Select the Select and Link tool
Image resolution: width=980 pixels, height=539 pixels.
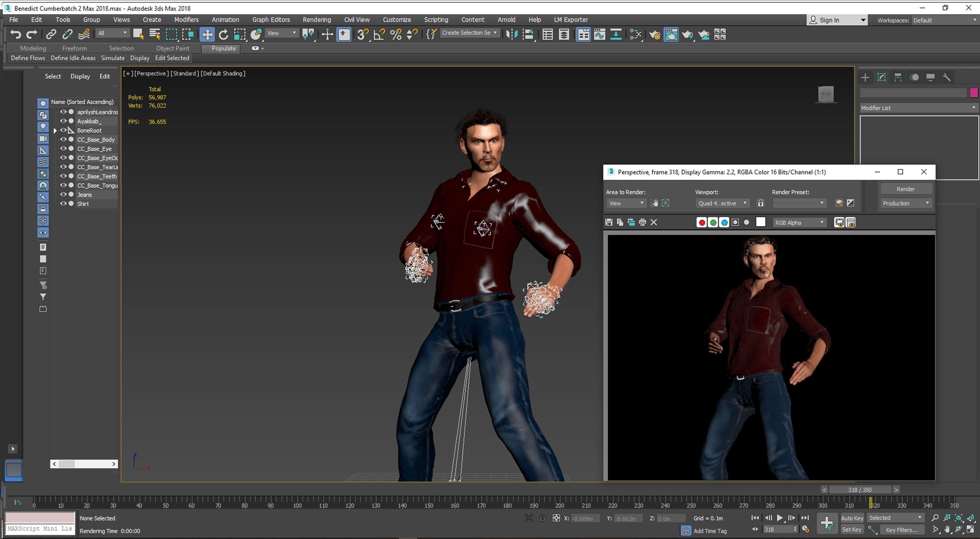(51, 35)
